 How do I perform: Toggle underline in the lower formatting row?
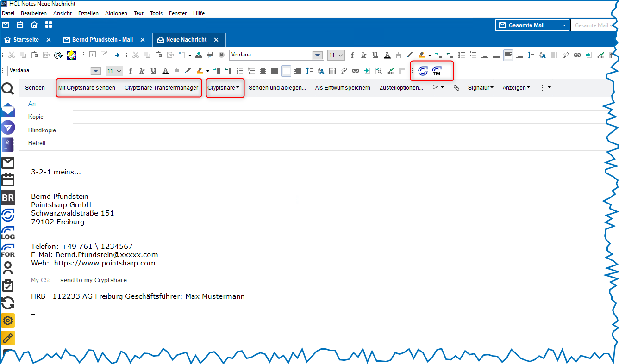pos(153,71)
